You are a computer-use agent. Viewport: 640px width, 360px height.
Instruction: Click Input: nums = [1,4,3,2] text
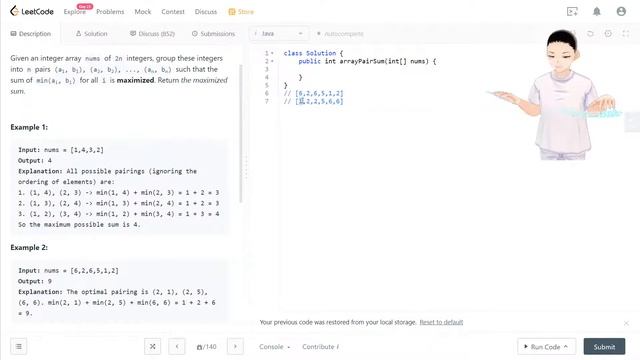(61, 150)
